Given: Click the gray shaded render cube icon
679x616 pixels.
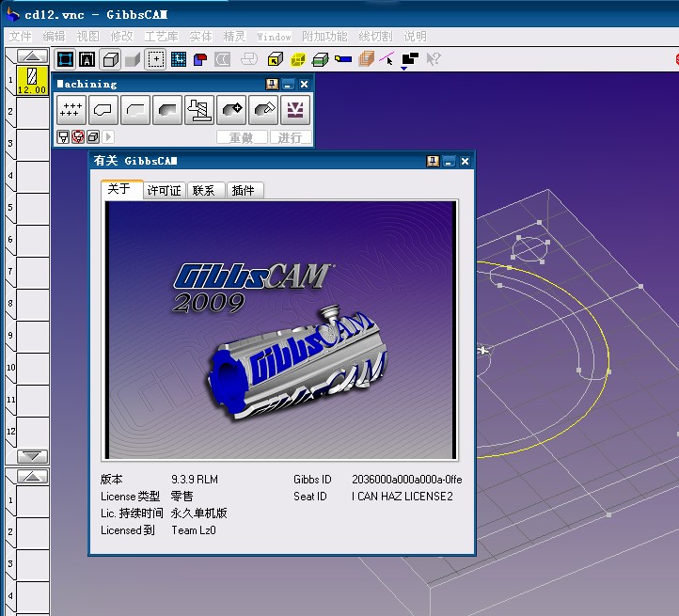Looking at the screenshot, I should 133,59.
